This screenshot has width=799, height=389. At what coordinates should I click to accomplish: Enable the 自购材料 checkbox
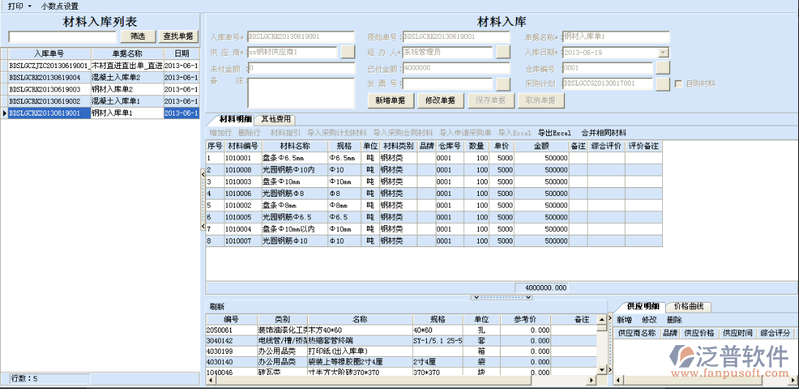point(678,84)
